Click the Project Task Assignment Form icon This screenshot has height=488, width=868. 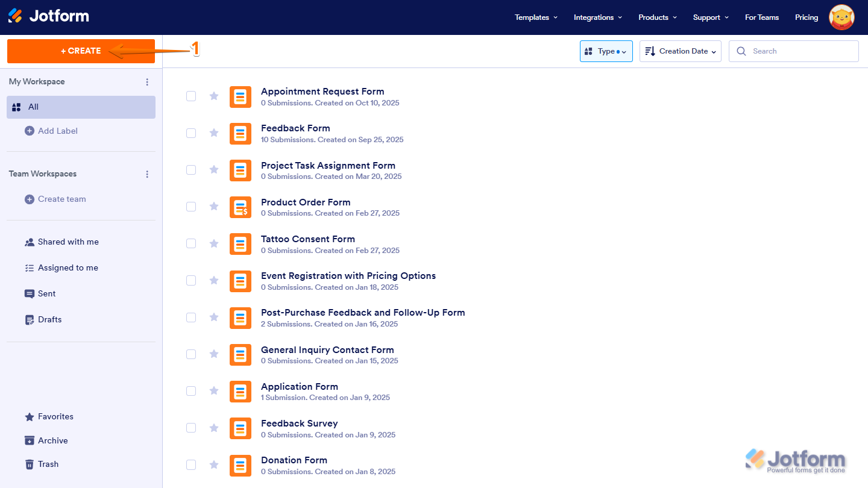(x=241, y=170)
